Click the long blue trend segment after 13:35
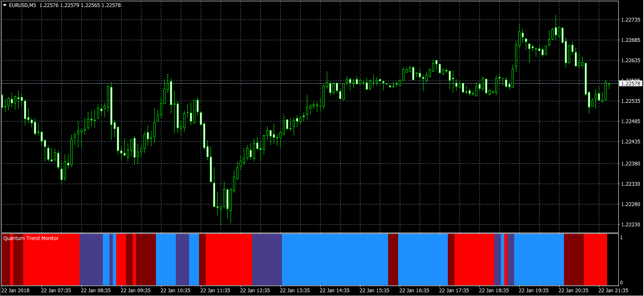The image size is (644, 296). point(335,260)
